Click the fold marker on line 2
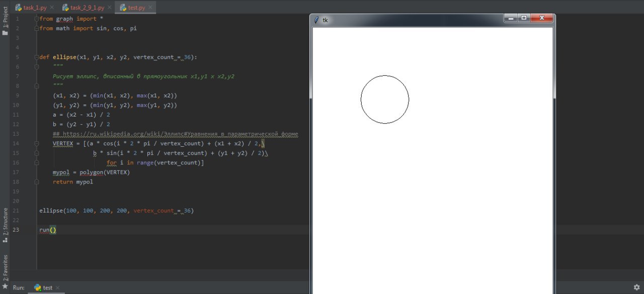 [37, 28]
